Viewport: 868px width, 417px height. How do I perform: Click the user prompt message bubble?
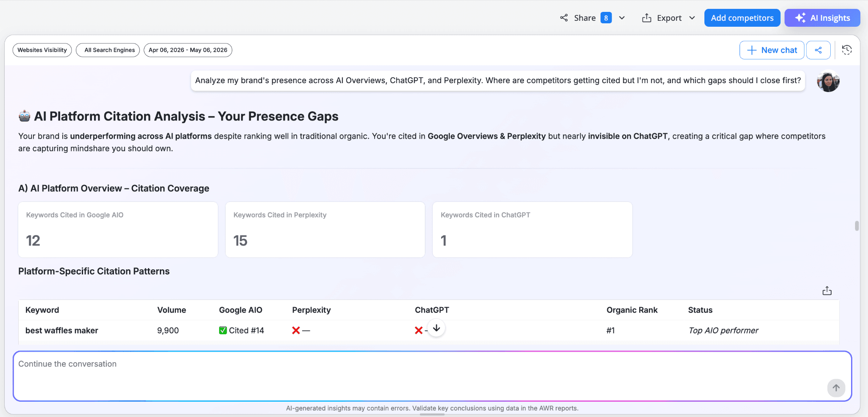(x=498, y=81)
